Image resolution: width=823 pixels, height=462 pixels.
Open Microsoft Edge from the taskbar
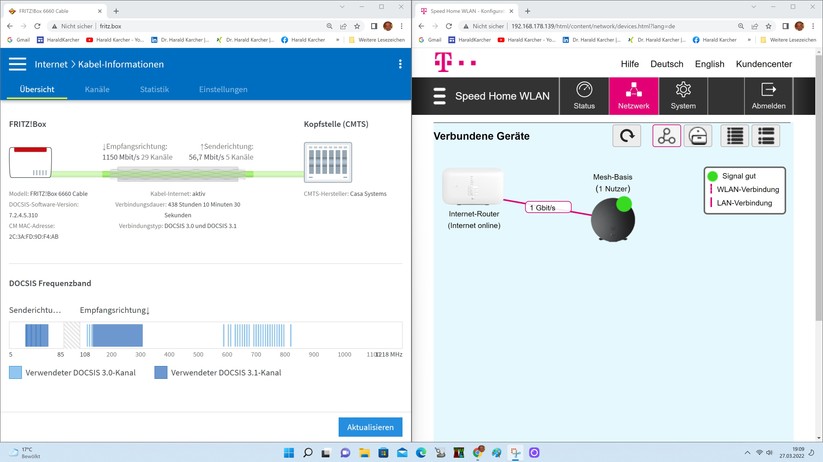tap(421, 453)
